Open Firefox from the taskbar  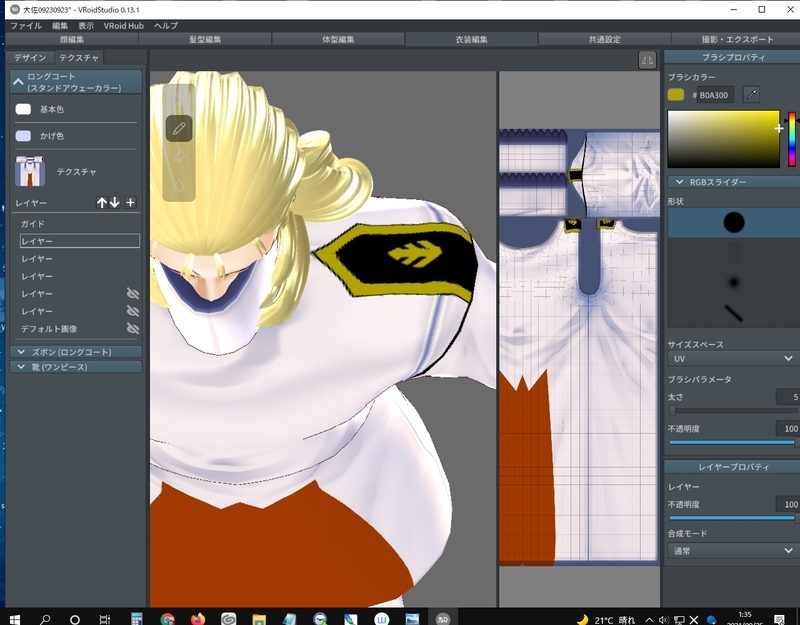[198, 619]
